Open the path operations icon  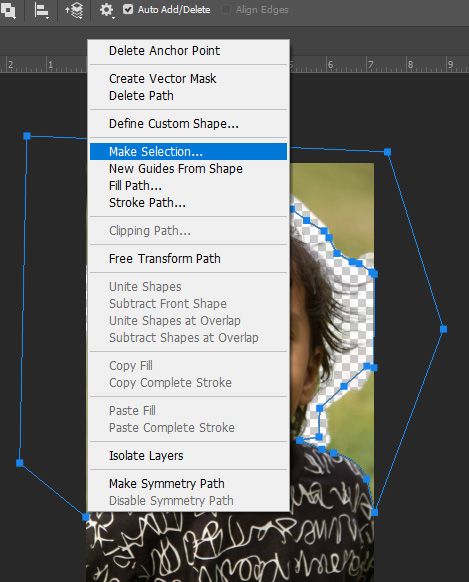click(8, 10)
